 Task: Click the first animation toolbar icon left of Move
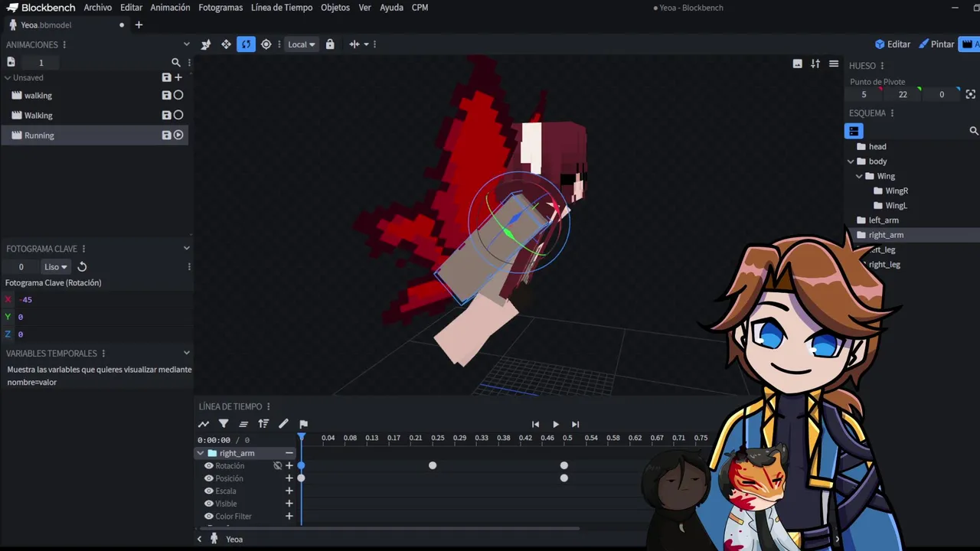[x=206, y=44]
